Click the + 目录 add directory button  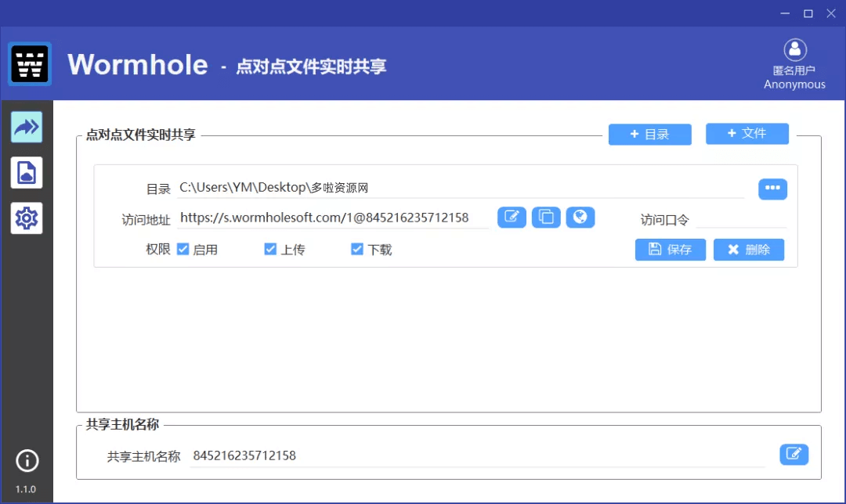(x=650, y=135)
